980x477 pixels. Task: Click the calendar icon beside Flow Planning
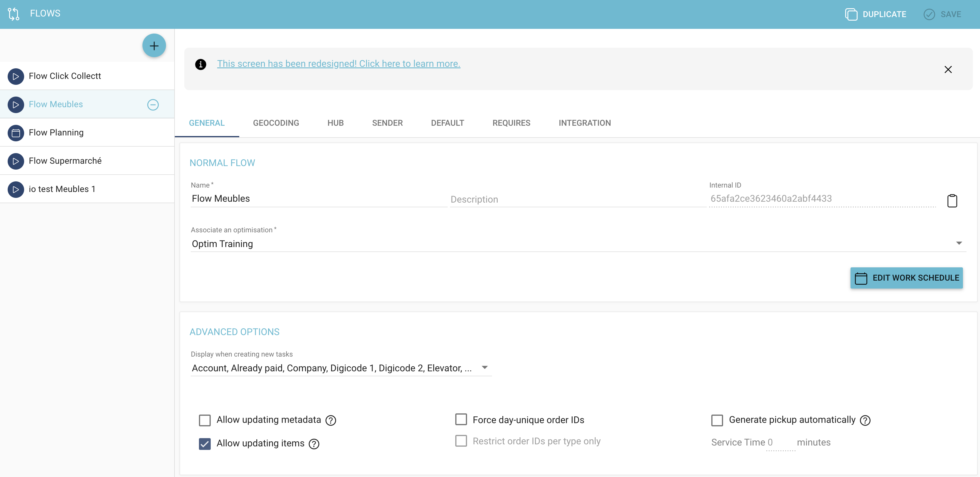click(16, 133)
